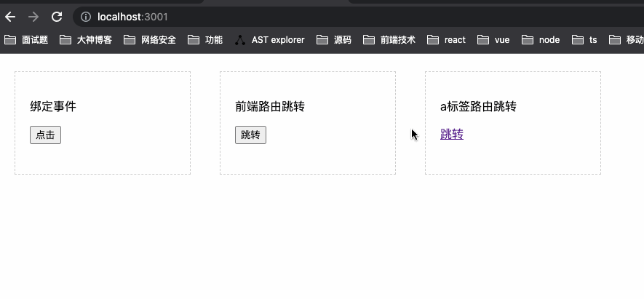
Task: Open the 源码 bookmark folder
Action: click(334, 40)
